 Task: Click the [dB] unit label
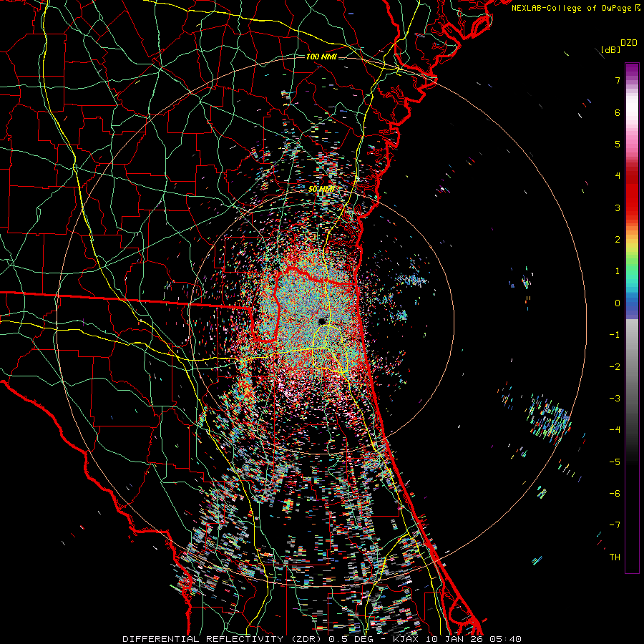610,49
